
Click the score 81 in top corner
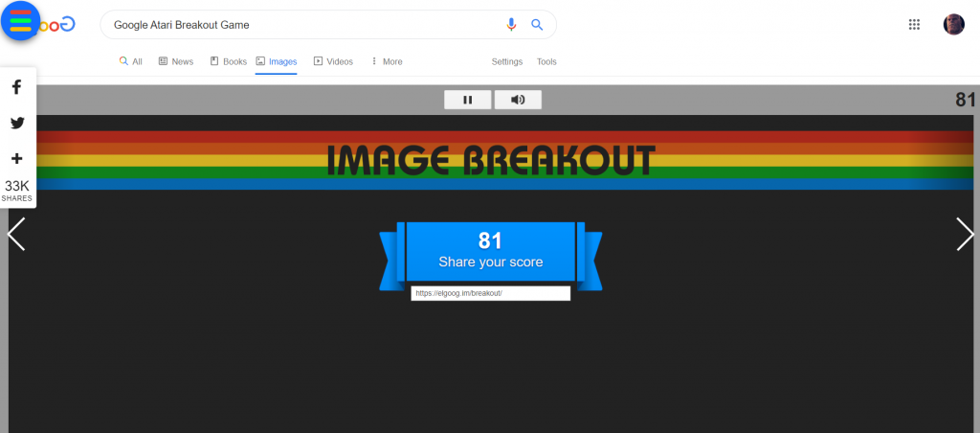pyautogui.click(x=965, y=101)
